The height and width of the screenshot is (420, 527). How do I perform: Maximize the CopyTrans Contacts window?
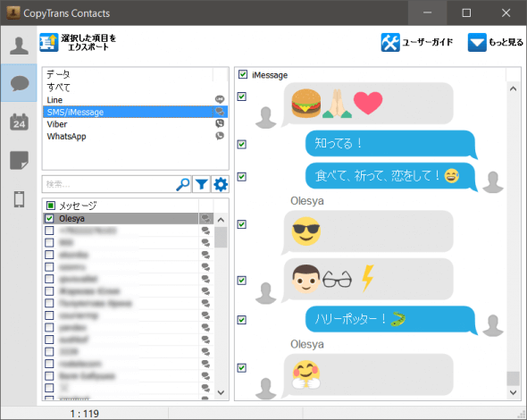pos(466,13)
